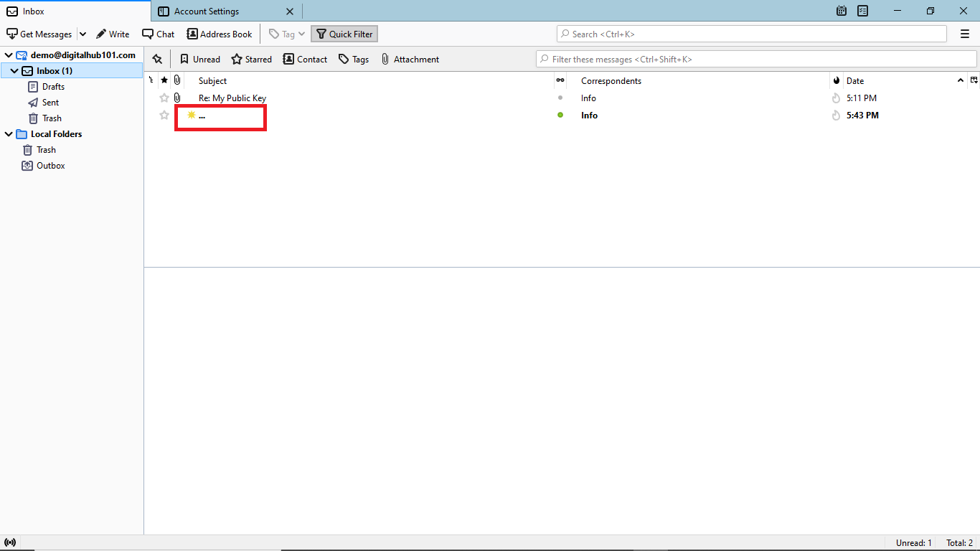
Task: Write a new message
Action: tap(113, 34)
